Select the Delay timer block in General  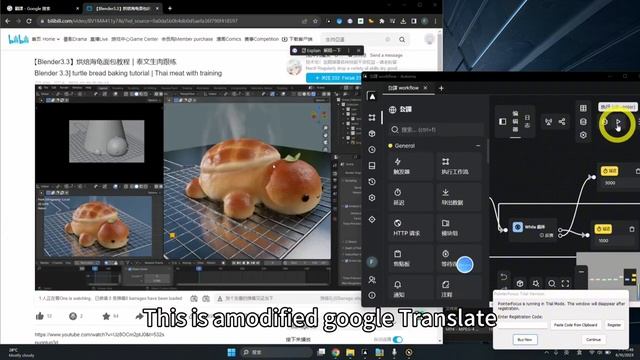point(411,197)
